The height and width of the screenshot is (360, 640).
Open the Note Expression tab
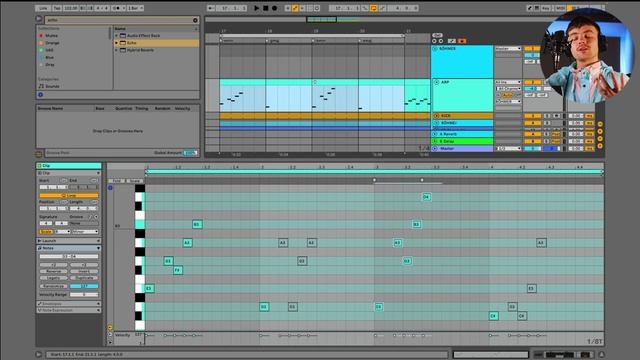click(x=68, y=310)
